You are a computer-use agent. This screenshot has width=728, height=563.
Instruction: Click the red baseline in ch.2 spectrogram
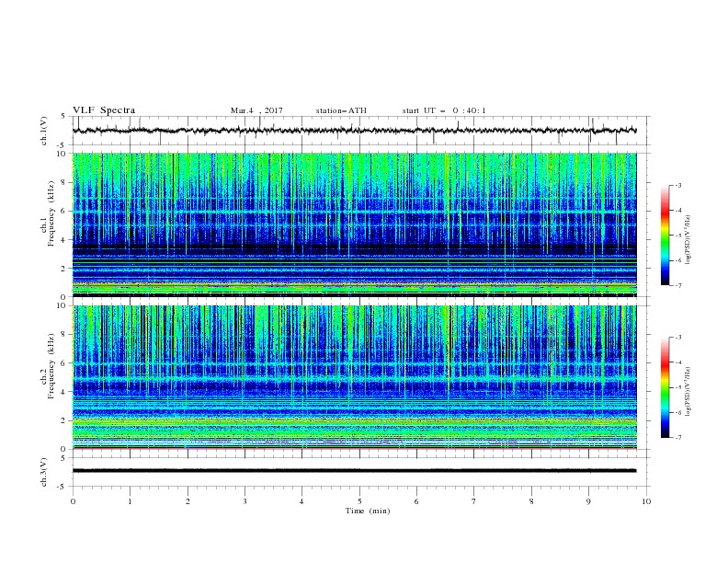(x=354, y=448)
